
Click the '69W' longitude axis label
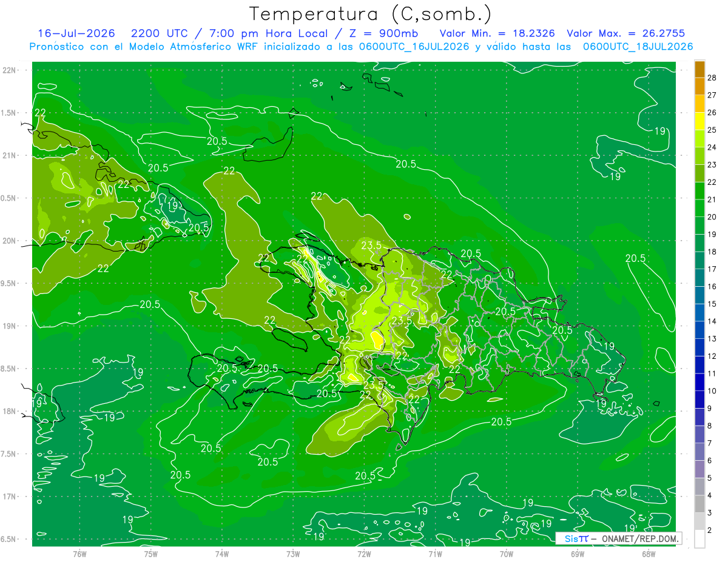(578, 554)
